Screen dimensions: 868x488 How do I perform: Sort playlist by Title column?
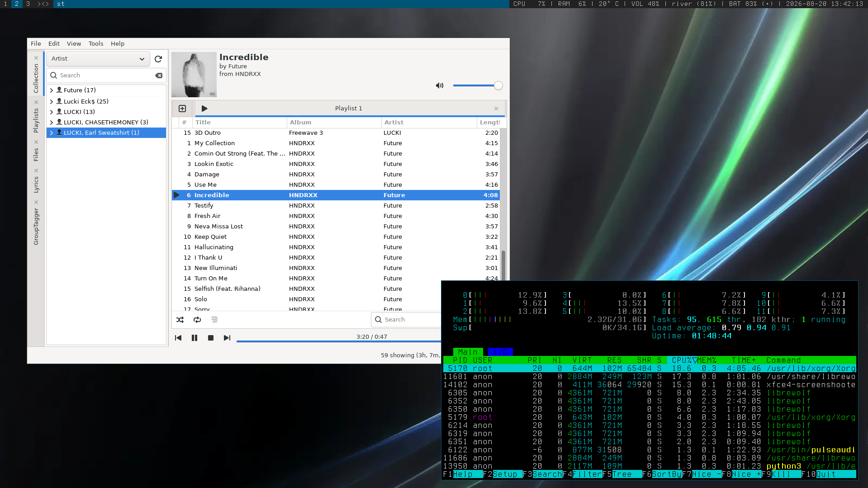[240, 123]
